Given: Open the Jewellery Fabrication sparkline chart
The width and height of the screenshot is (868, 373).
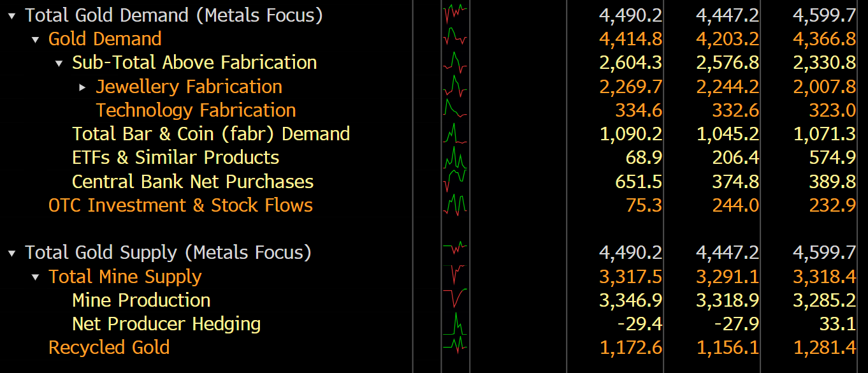Looking at the screenshot, I should pyautogui.click(x=455, y=86).
